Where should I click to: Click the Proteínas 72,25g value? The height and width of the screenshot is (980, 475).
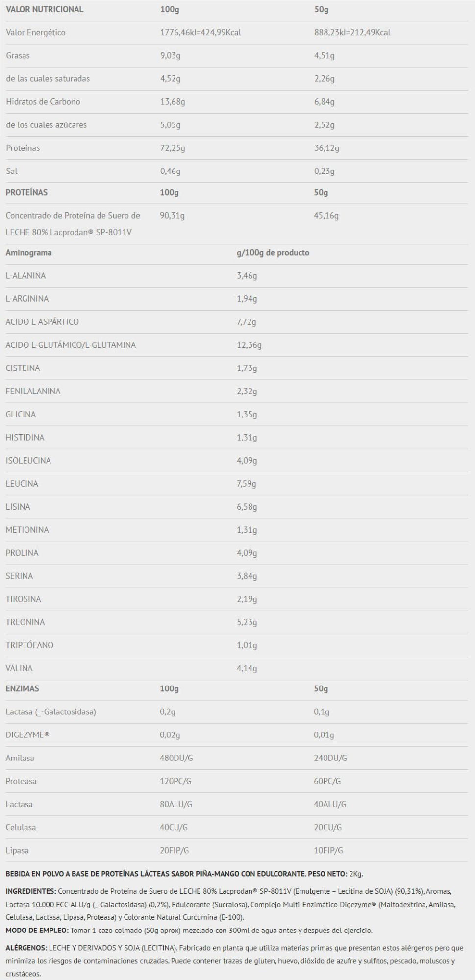[x=173, y=148]
